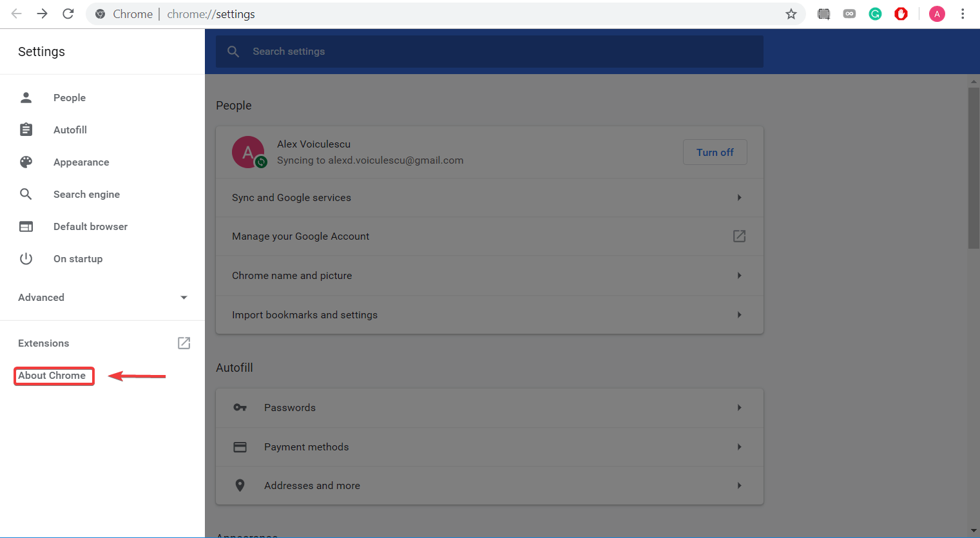
Task: Expand Import bookmarks and settings arrow
Action: (x=739, y=314)
